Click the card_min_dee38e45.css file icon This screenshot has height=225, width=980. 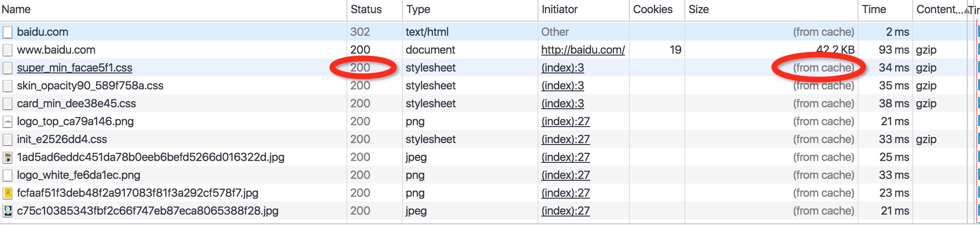pyautogui.click(x=8, y=104)
